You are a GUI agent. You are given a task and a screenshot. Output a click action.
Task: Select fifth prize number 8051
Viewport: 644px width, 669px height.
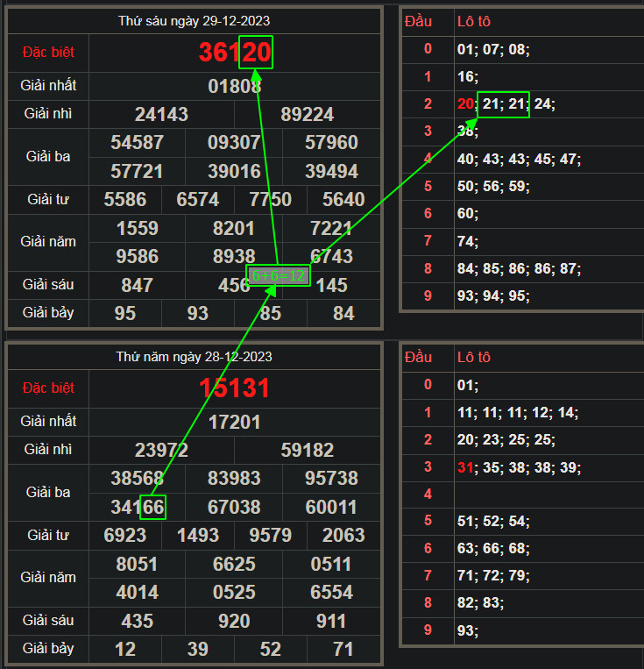pos(137,564)
